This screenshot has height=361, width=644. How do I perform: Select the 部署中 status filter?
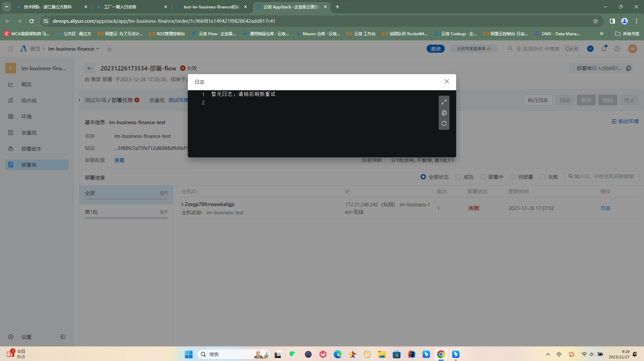pos(483,177)
